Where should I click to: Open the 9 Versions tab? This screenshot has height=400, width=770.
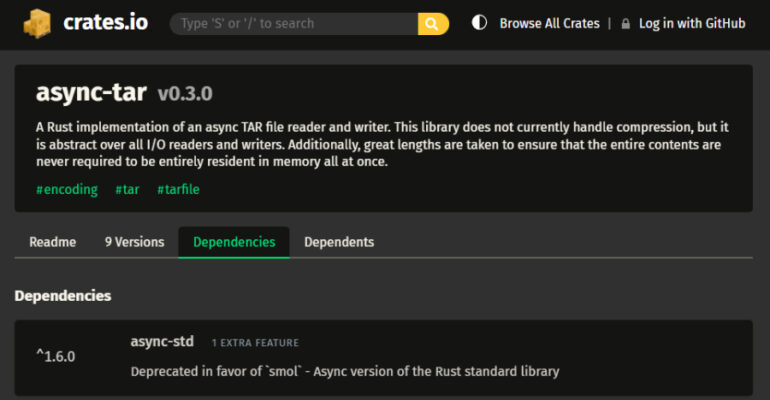pos(134,242)
